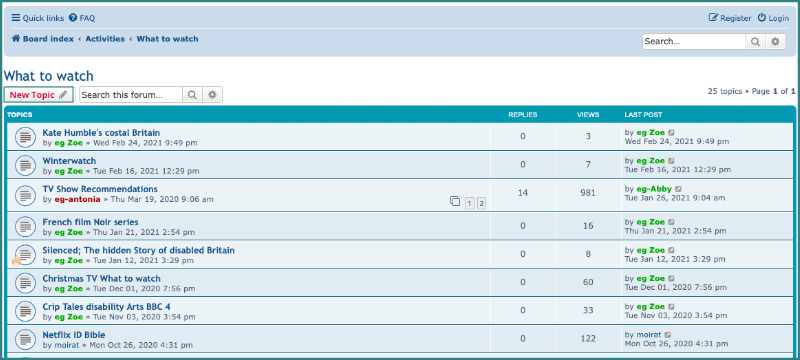Go to page 2 of TV Show Recommendations
Screen dimensions: 800x360
(481, 203)
